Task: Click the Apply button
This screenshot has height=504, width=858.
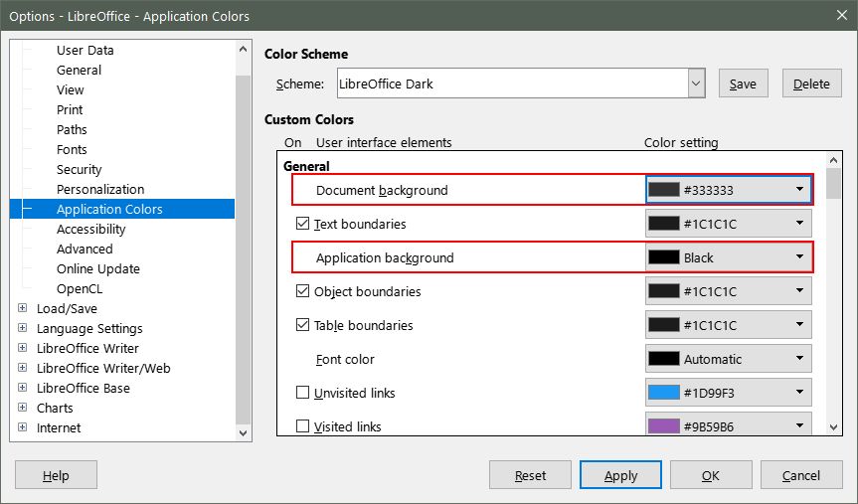Action: pos(620,475)
